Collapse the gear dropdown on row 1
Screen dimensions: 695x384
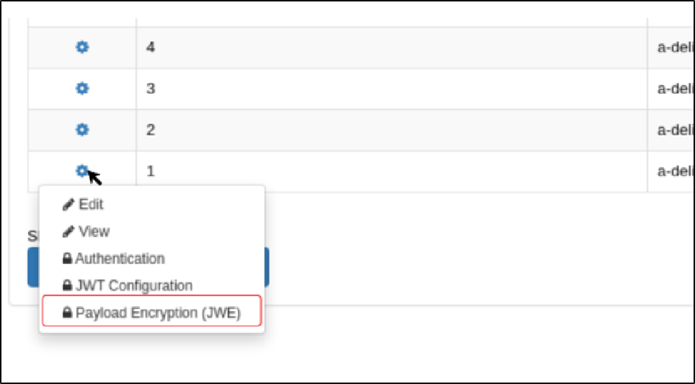(82, 171)
